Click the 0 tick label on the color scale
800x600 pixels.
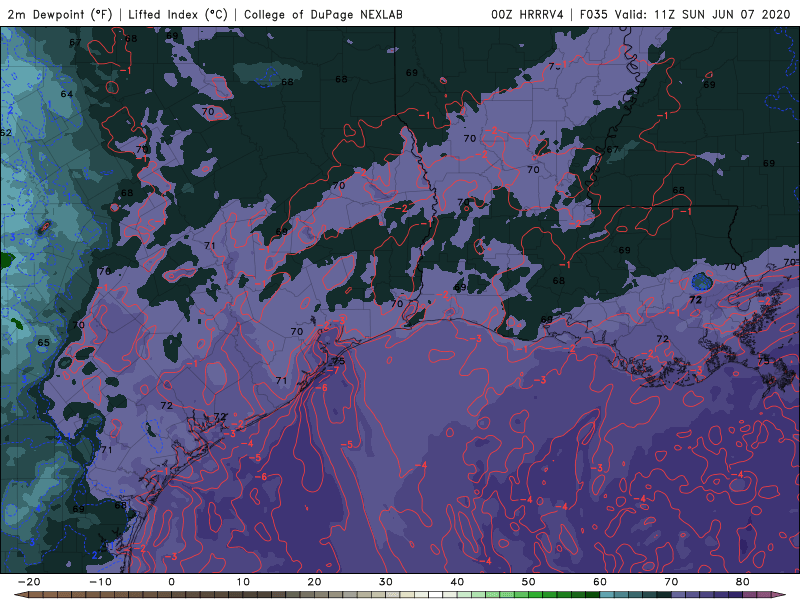pyautogui.click(x=171, y=582)
